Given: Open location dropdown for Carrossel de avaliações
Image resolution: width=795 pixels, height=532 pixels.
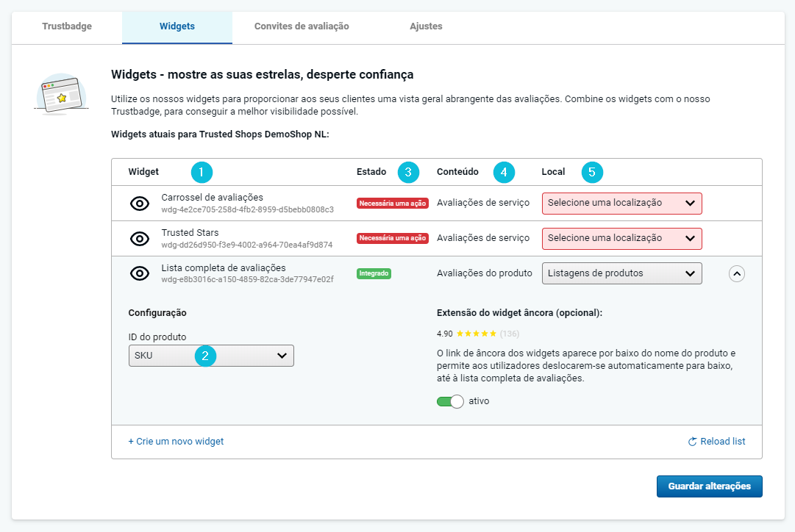Looking at the screenshot, I should point(621,204).
